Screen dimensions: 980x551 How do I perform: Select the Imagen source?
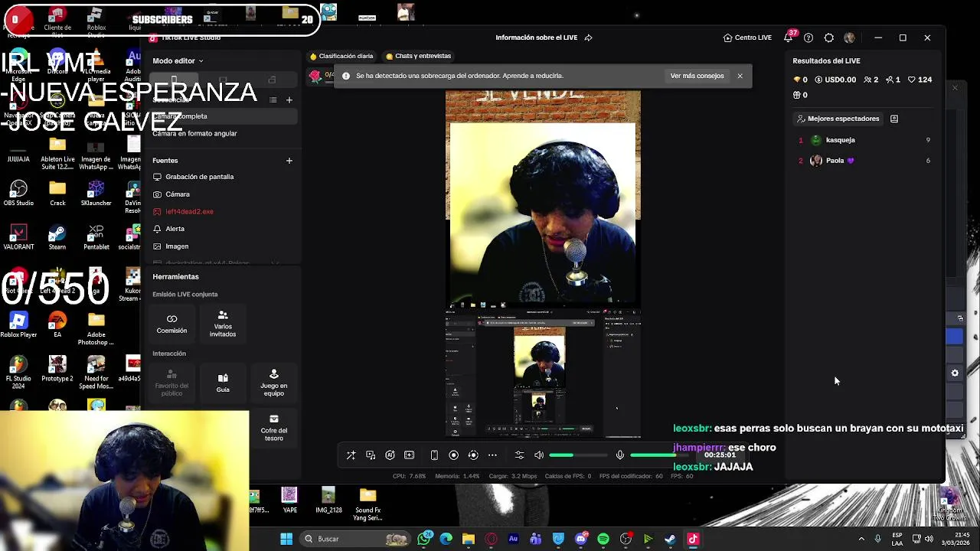[223, 246]
